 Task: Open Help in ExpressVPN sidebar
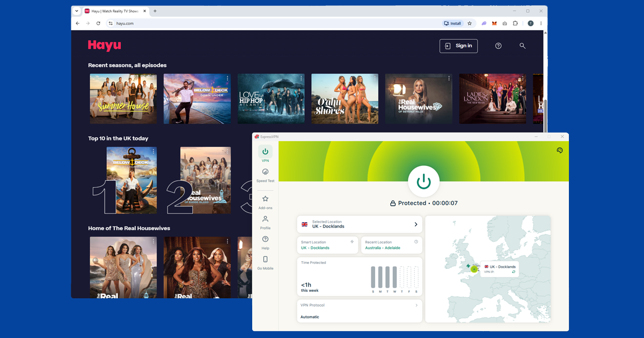(x=265, y=243)
